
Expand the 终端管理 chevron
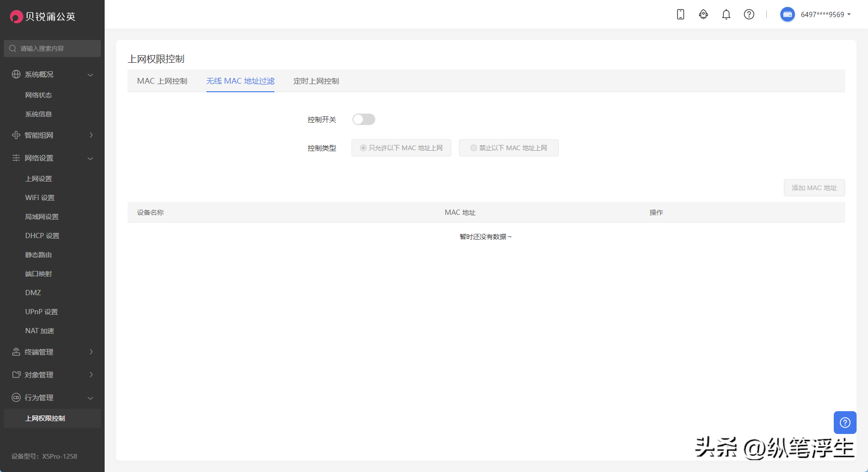[x=91, y=352]
